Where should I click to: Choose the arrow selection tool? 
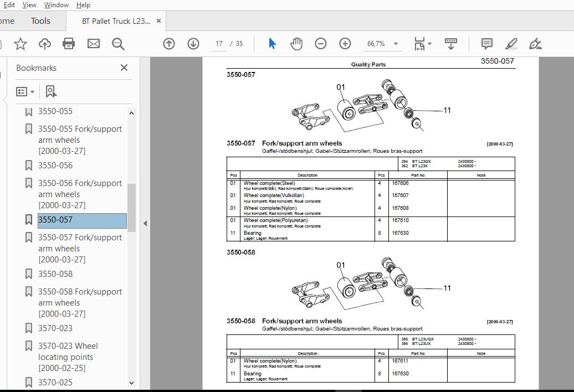tap(272, 44)
